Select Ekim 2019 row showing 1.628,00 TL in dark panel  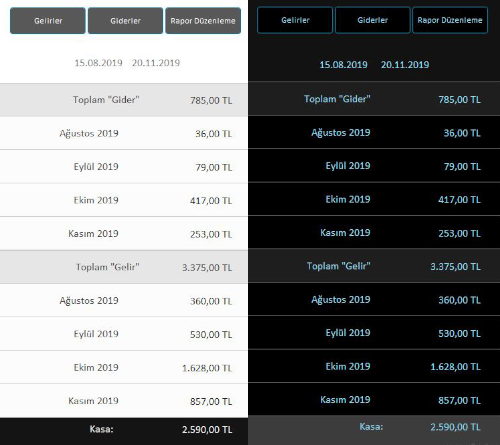[374, 366]
